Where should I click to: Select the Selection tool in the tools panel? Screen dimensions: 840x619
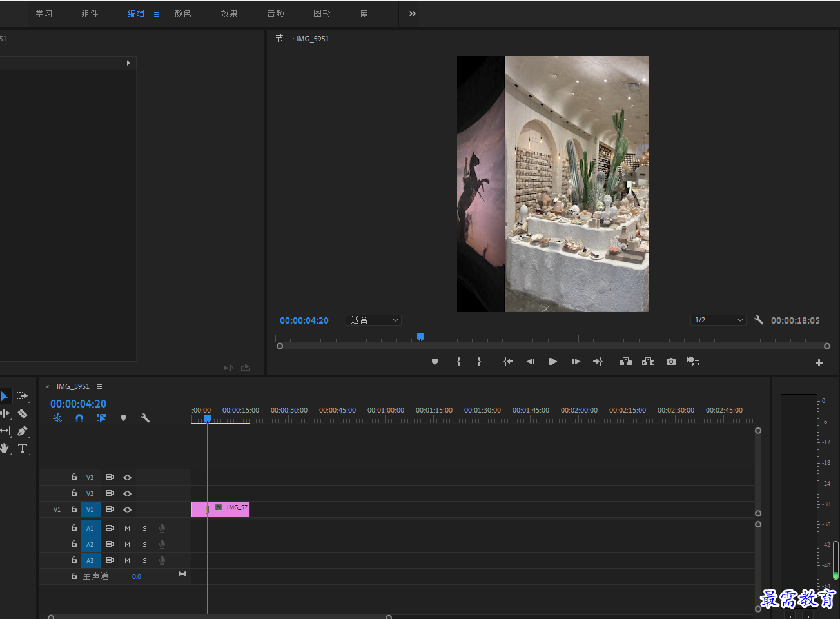[x=5, y=396]
